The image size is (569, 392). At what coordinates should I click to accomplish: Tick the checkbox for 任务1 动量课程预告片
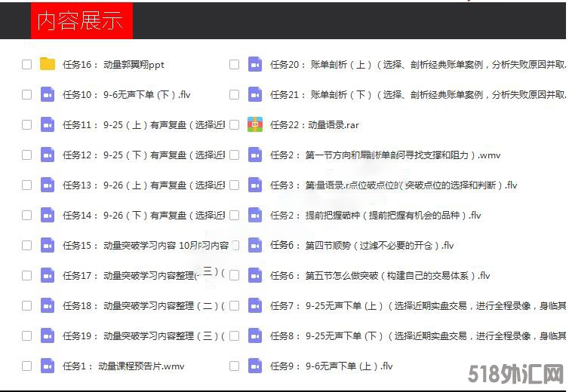[x=26, y=365]
